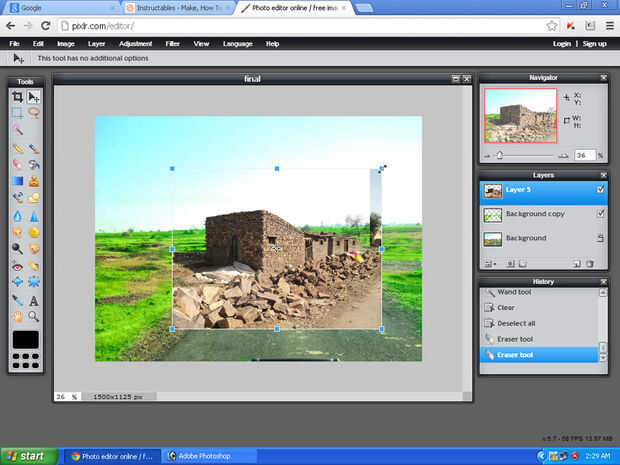The width and height of the screenshot is (620, 465).
Task: Open the Layer menu
Action: coord(96,44)
